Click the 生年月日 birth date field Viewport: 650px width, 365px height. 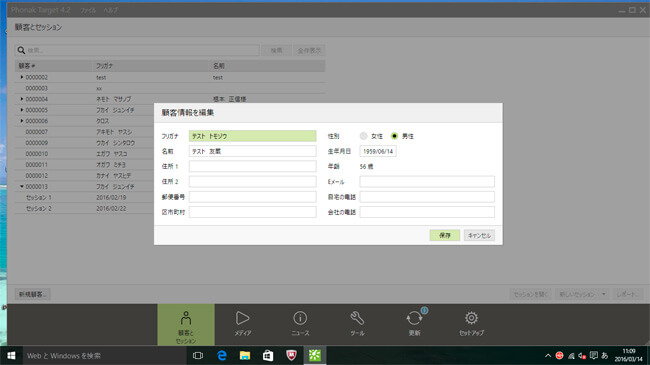[x=378, y=151]
